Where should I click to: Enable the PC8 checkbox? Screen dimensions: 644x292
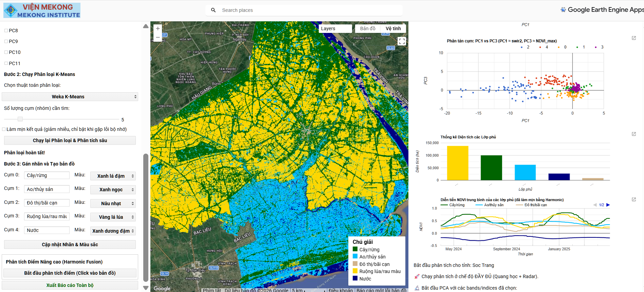(6, 31)
